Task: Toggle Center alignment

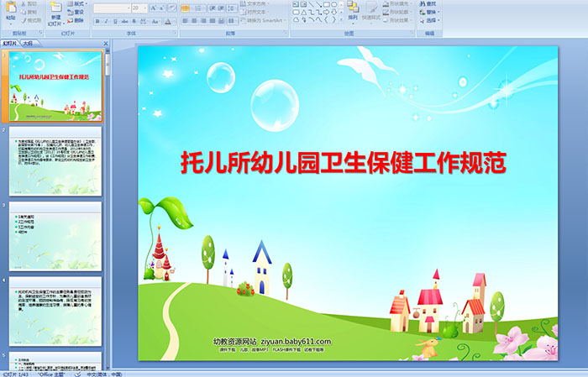Action: [194, 21]
